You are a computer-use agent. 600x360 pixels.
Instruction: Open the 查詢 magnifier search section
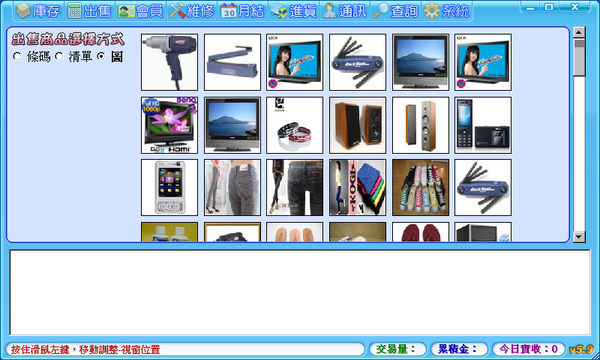tap(395, 11)
